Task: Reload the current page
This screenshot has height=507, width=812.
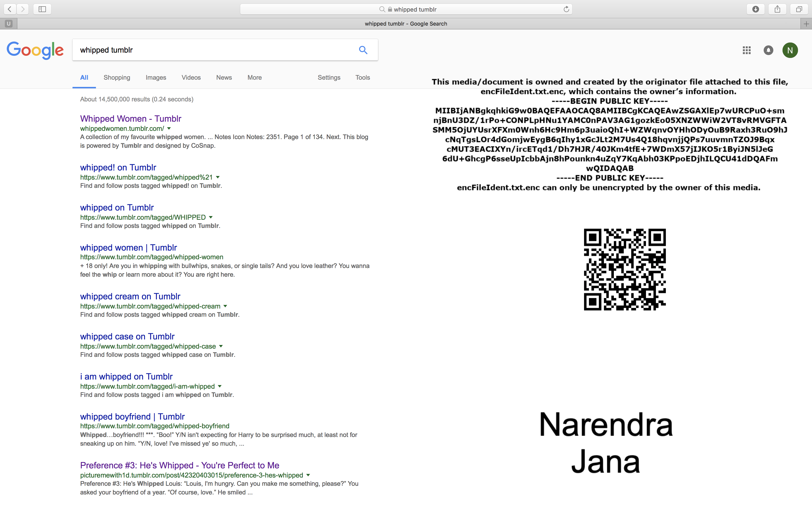Action: [x=566, y=9]
